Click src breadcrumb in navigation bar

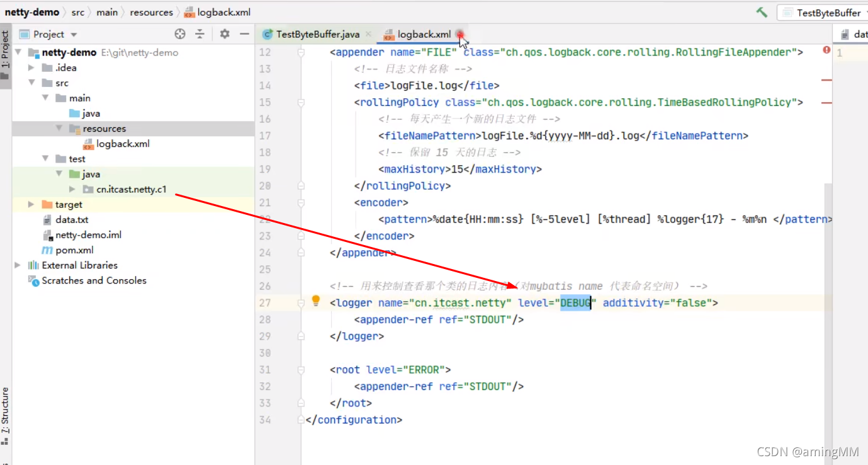coord(78,12)
